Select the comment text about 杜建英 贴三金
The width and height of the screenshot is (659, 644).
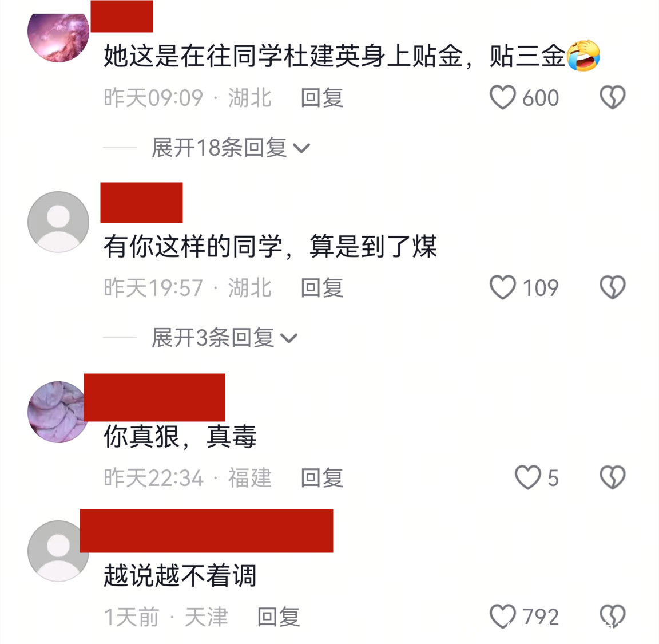[x=351, y=56]
